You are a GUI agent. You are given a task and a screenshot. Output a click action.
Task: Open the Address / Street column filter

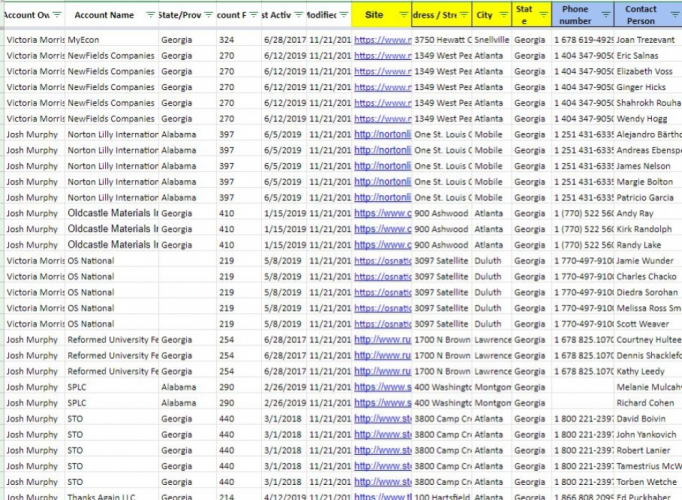click(464, 15)
